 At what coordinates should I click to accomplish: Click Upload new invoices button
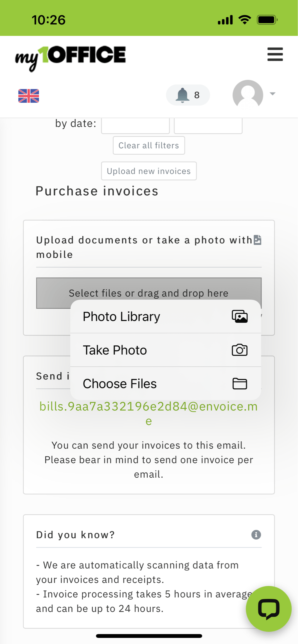pyautogui.click(x=149, y=171)
